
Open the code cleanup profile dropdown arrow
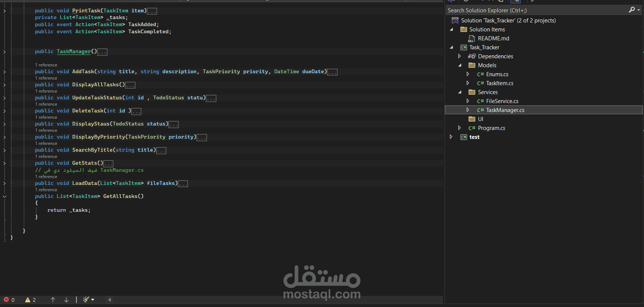[93, 300]
